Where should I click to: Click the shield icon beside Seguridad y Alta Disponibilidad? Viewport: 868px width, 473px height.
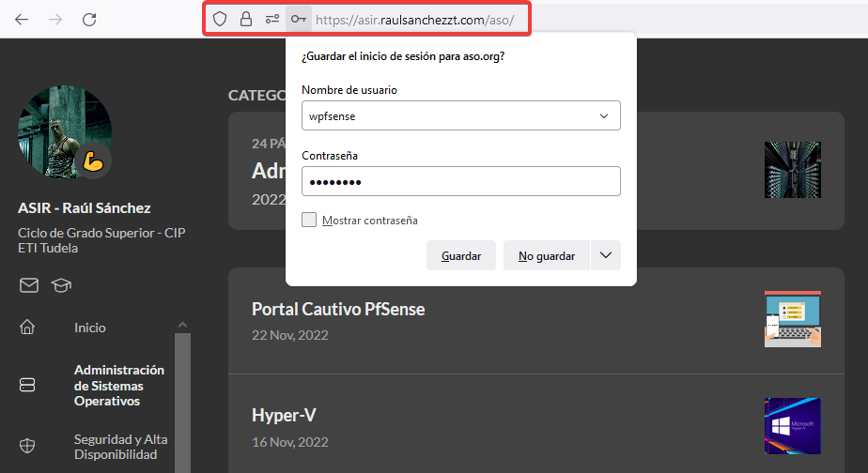coord(27,447)
